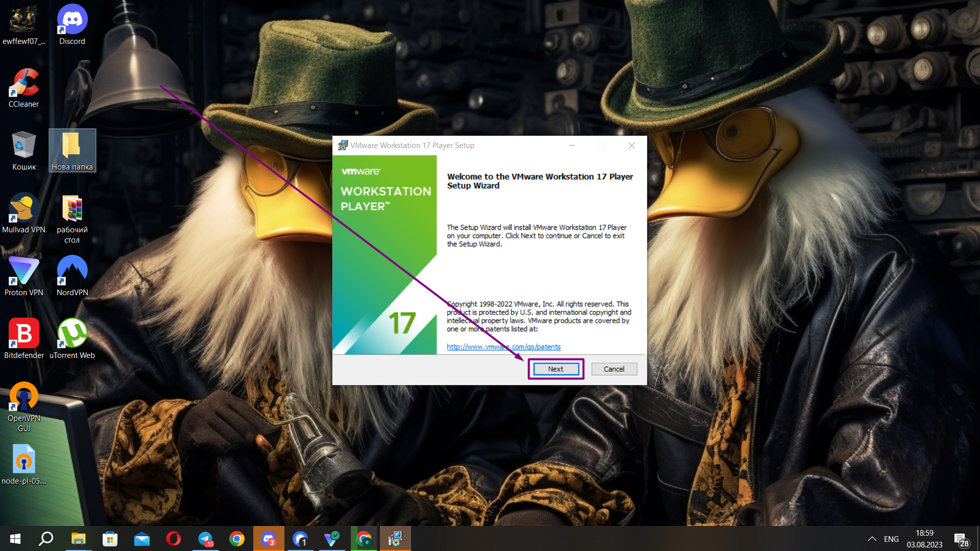Select the uTorrent Web desktop shortcut
This screenshot has width=980, height=551.
click(72, 339)
